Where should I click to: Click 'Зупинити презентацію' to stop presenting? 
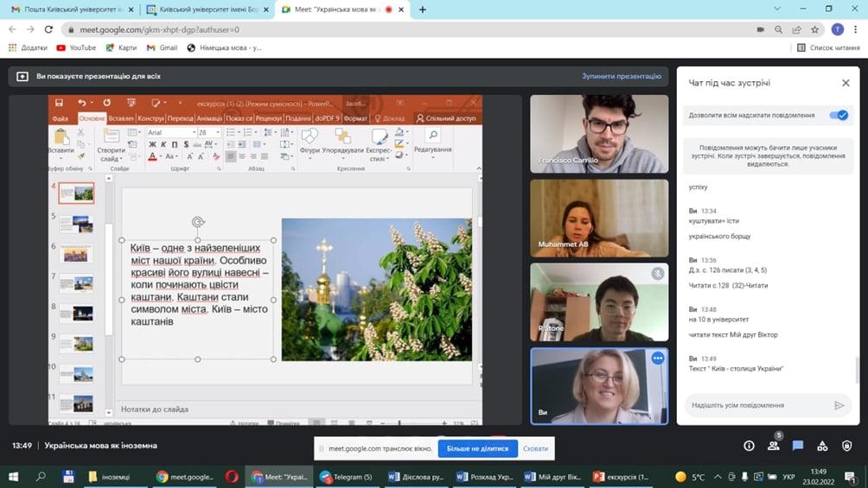pos(621,76)
